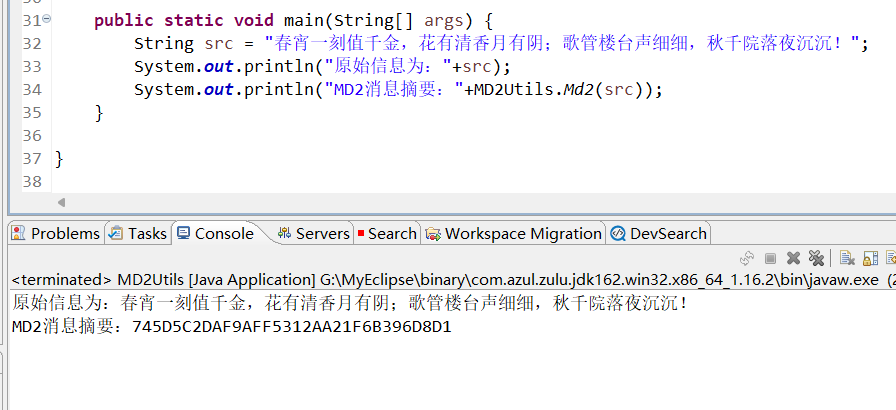Click the MD2 hash output 745D5C2DAF9AFF5312AA21F6B396D8D1
The height and width of the screenshot is (410, 896).
pos(291,327)
